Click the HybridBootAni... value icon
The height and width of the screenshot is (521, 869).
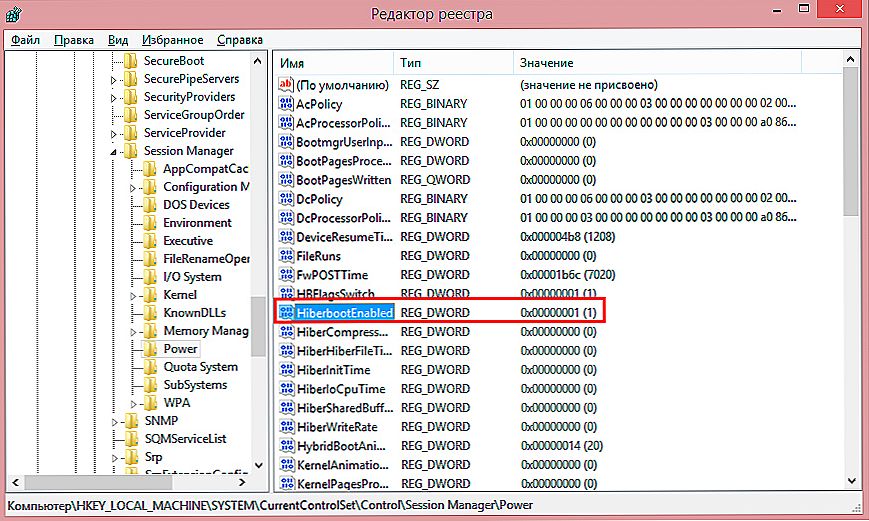point(287,446)
